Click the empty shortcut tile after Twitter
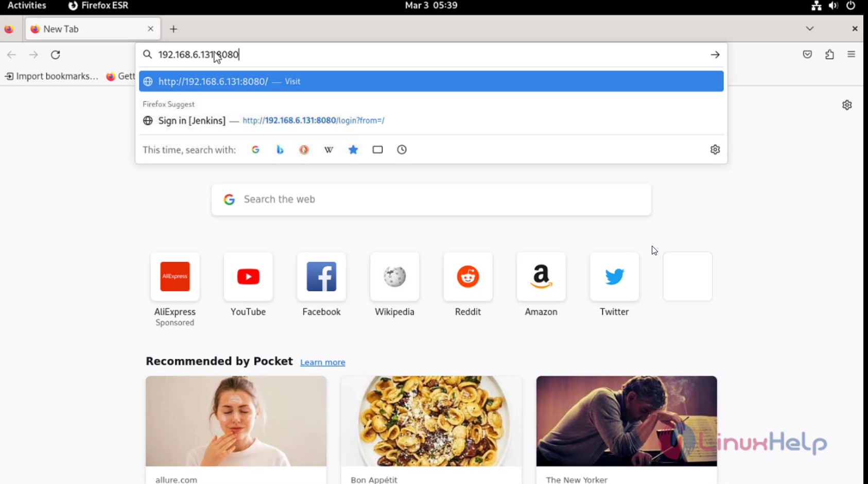868x484 pixels. click(x=688, y=276)
